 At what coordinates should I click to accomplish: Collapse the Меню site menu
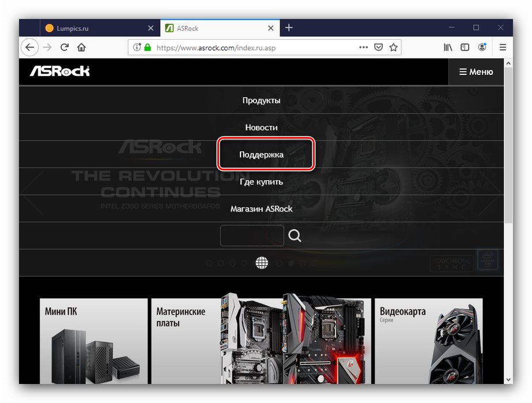point(476,72)
